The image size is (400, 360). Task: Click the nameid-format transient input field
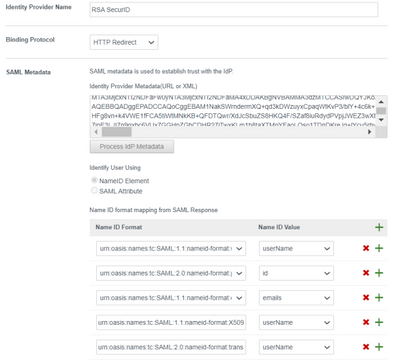point(171,347)
